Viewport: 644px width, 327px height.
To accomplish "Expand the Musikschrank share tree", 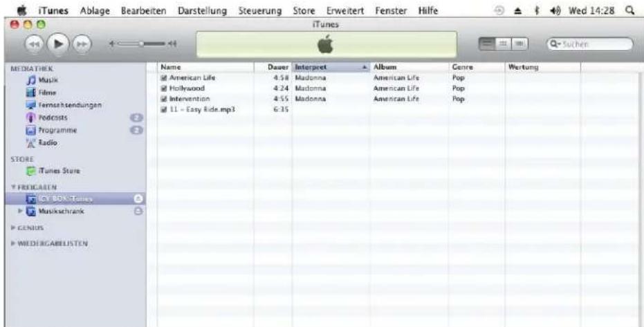I will 19,212.
